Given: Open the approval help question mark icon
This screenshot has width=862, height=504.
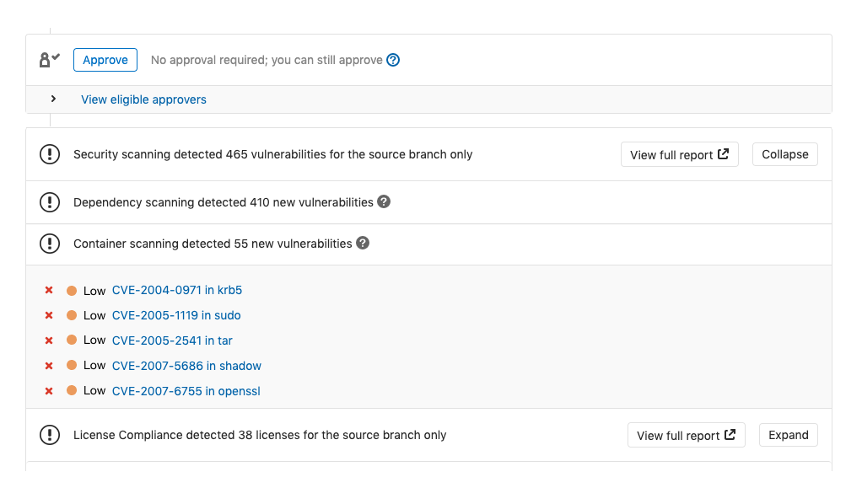Looking at the screenshot, I should [x=393, y=60].
